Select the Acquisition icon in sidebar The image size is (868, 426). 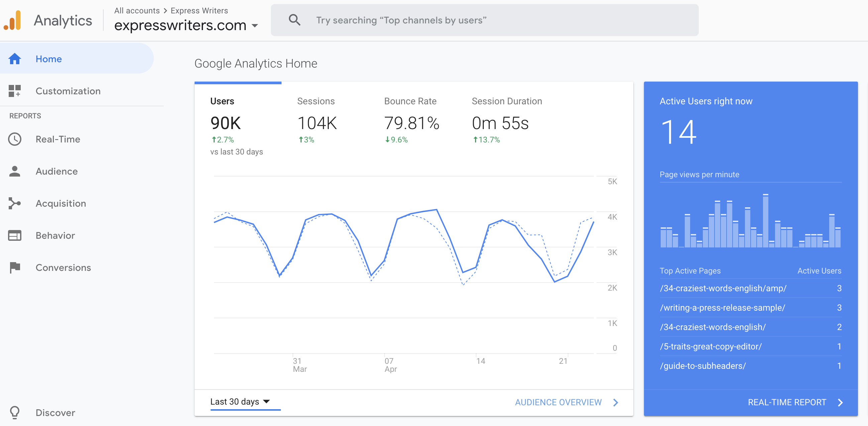(15, 203)
